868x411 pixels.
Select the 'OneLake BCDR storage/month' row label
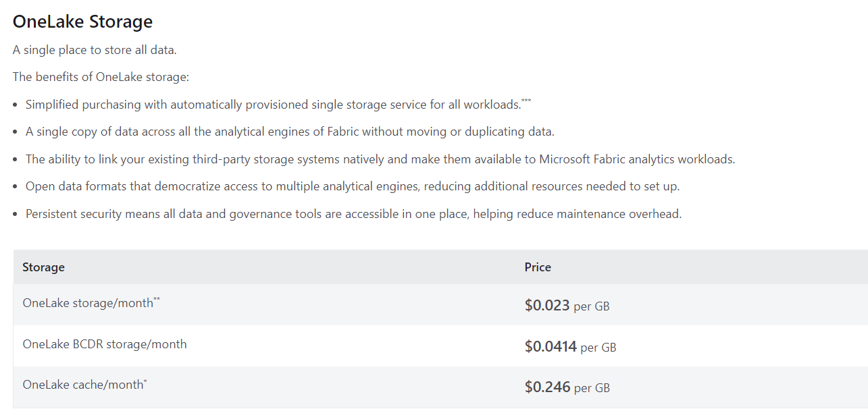[105, 344]
